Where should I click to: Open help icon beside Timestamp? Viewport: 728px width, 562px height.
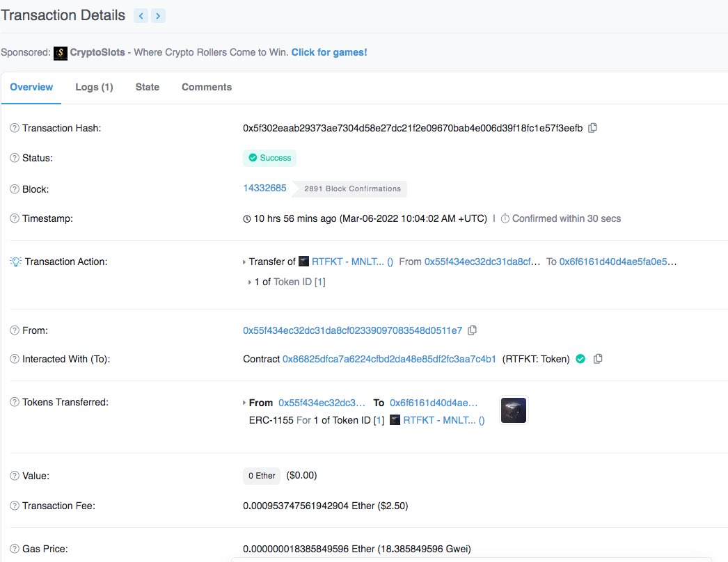point(15,218)
